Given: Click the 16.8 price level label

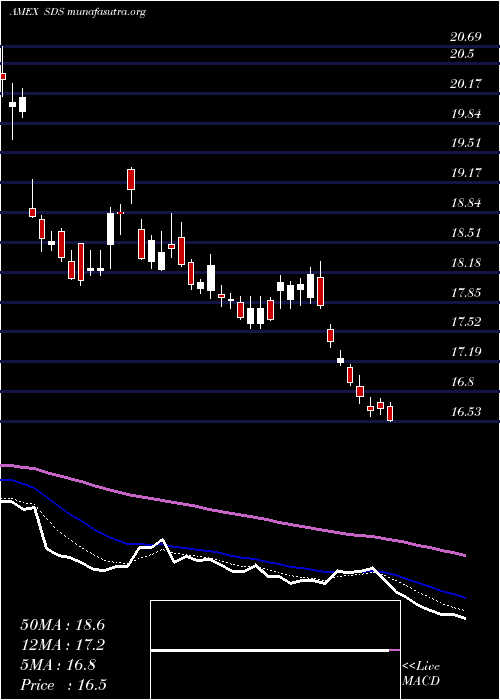Looking at the screenshot, I should coord(462,382).
